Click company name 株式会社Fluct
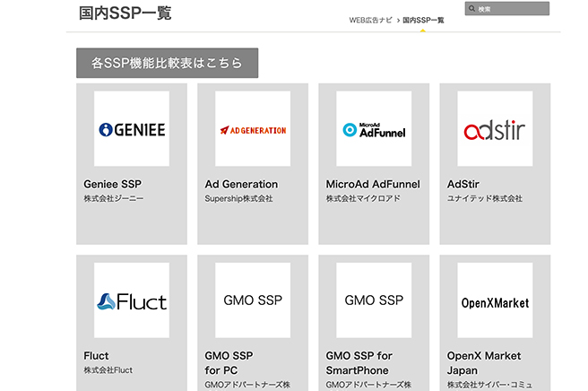The image size is (588, 391). point(108,370)
